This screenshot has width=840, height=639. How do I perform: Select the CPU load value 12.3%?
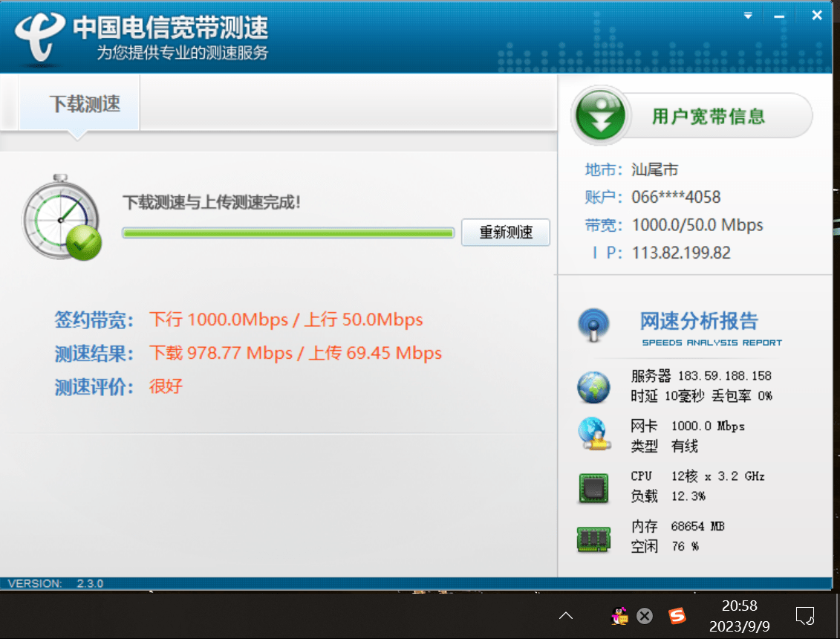pyautogui.click(x=688, y=496)
